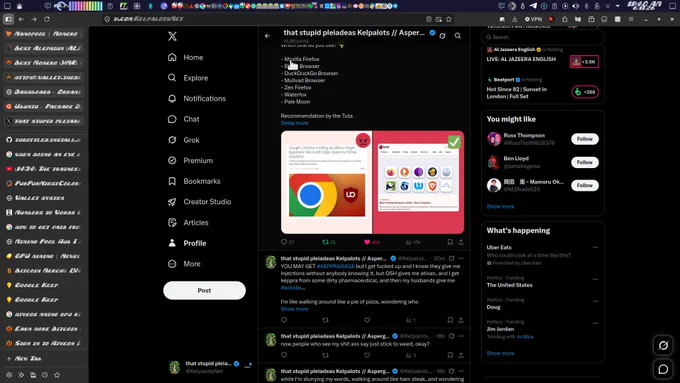Viewport: 680px width, 383px height.
Task: Open Chat from the sidebar
Action: 183,119
